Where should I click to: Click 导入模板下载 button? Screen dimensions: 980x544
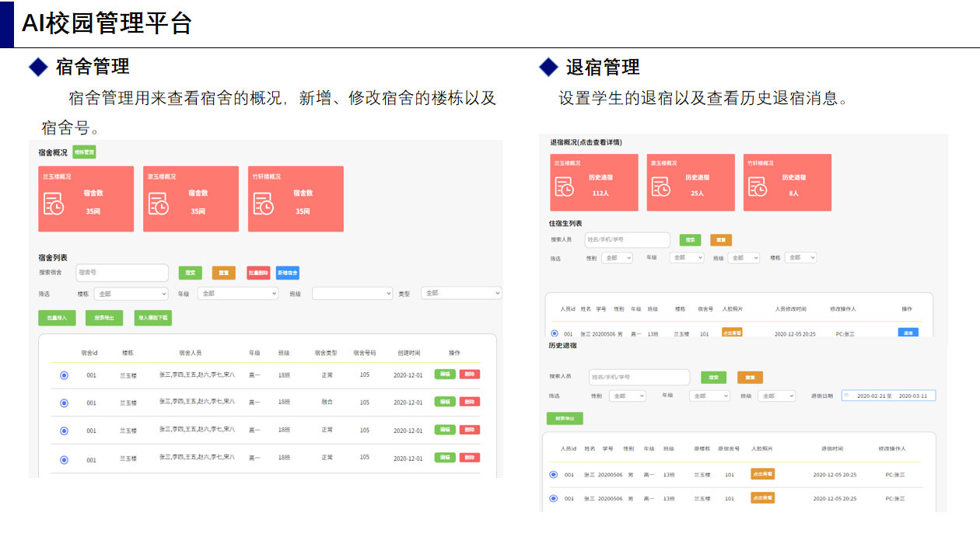click(x=153, y=318)
